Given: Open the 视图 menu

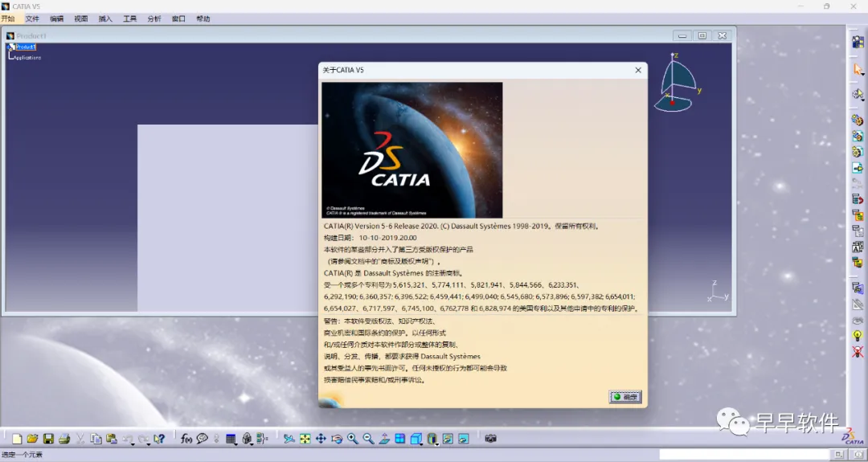Looking at the screenshot, I should pos(81,18).
